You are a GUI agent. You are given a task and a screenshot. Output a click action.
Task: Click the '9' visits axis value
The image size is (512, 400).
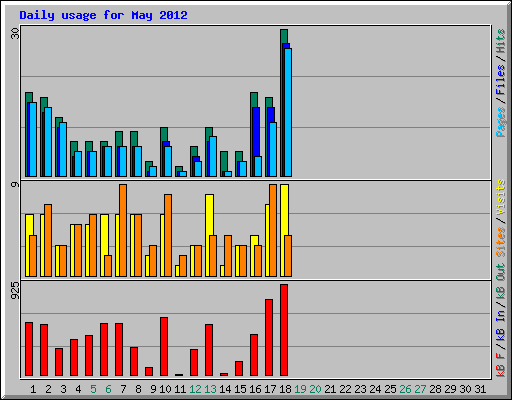click(15, 184)
